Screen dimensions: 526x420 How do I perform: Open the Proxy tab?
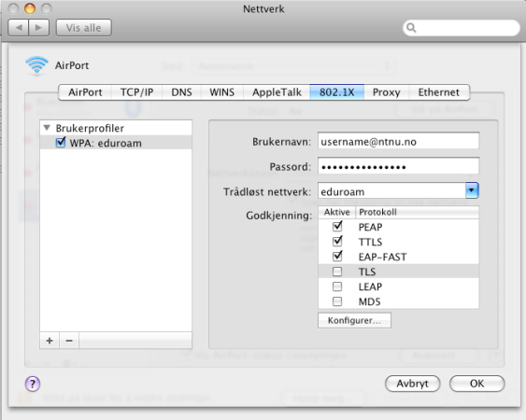[x=387, y=92]
